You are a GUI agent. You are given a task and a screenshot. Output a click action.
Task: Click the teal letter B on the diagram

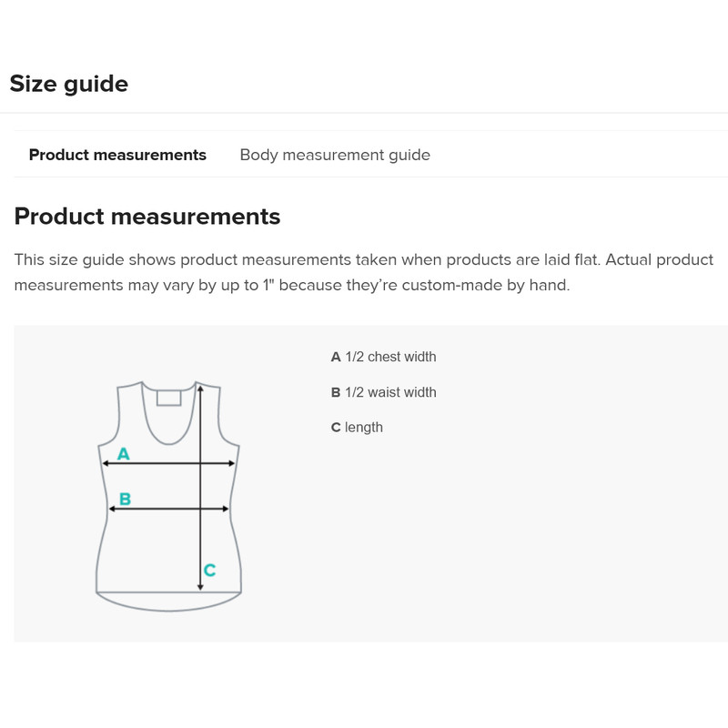[x=126, y=498]
